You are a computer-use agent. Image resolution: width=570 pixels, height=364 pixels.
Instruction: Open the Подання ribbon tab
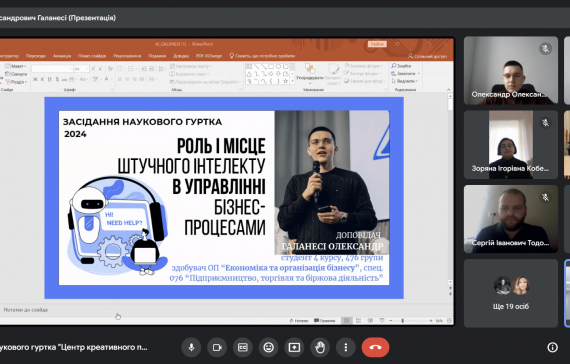point(157,56)
